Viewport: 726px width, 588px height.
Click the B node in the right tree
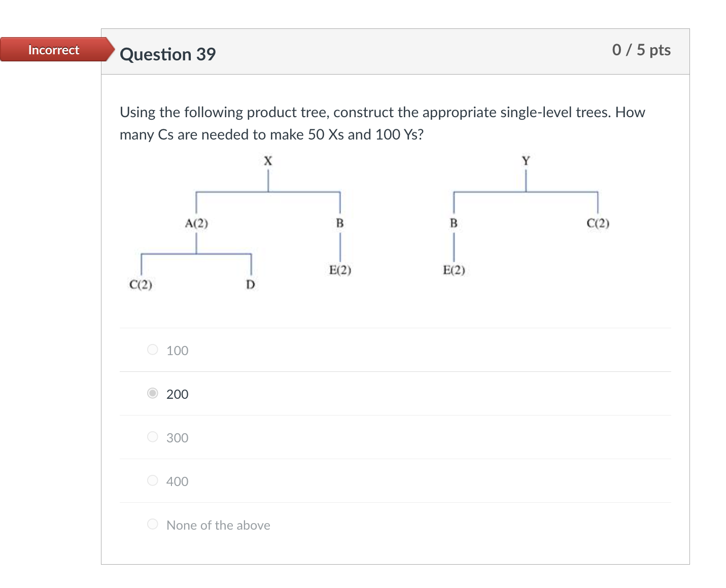pos(453,222)
